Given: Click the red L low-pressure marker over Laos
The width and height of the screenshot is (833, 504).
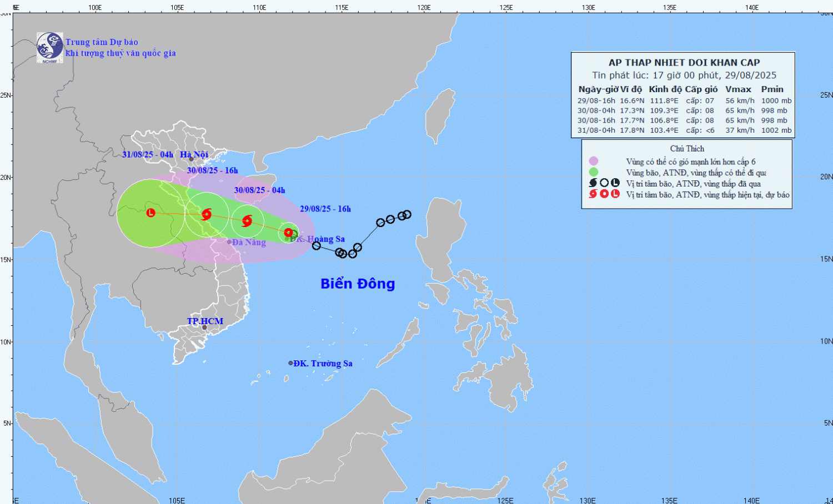Looking at the screenshot, I should pos(150,212).
